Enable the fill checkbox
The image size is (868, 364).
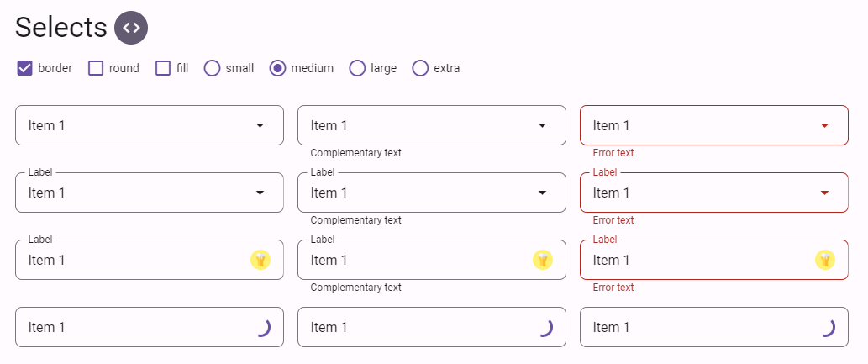pyautogui.click(x=163, y=69)
